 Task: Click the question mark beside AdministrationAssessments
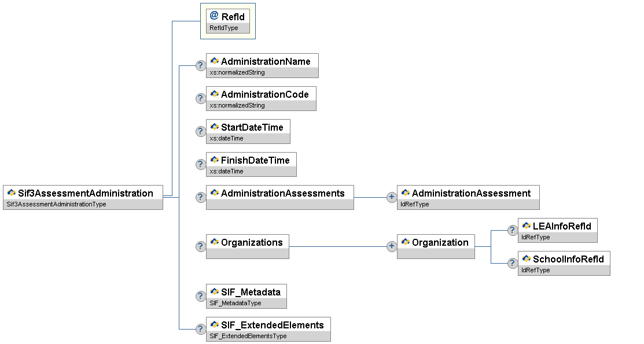coord(201,197)
